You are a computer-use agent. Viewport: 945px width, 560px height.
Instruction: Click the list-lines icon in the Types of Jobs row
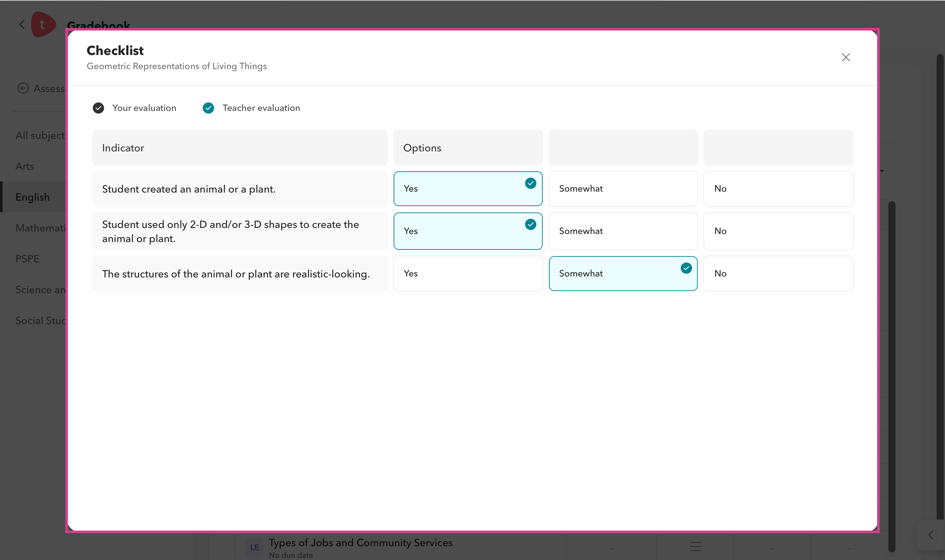(695, 546)
